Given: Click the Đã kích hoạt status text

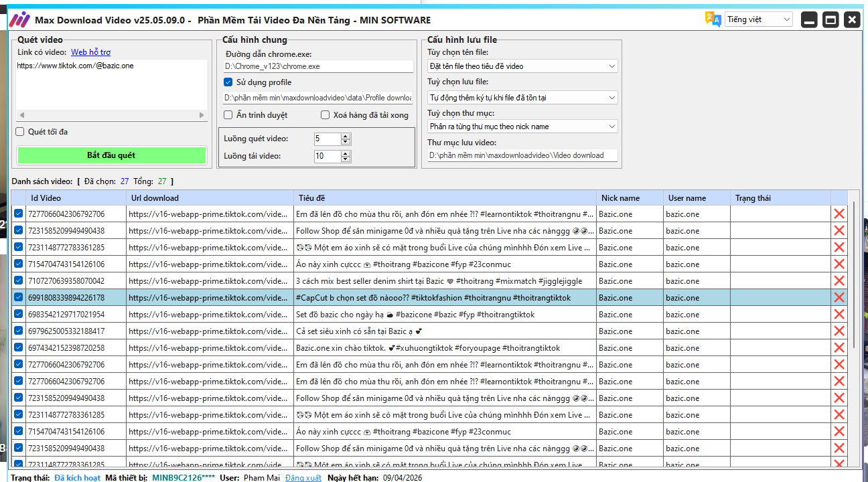Looking at the screenshot, I should pyautogui.click(x=78, y=478).
